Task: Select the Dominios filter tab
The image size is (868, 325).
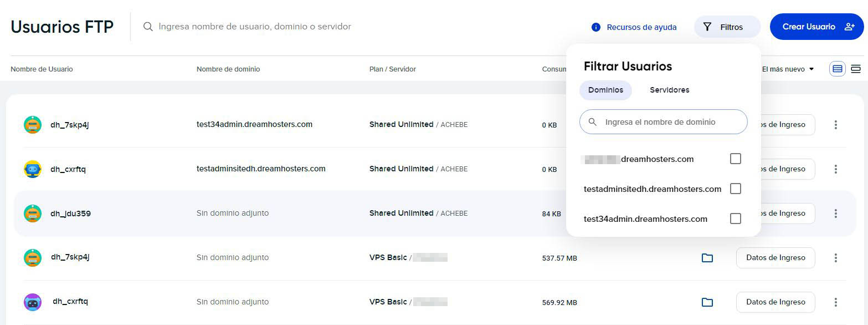Action: click(605, 90)
